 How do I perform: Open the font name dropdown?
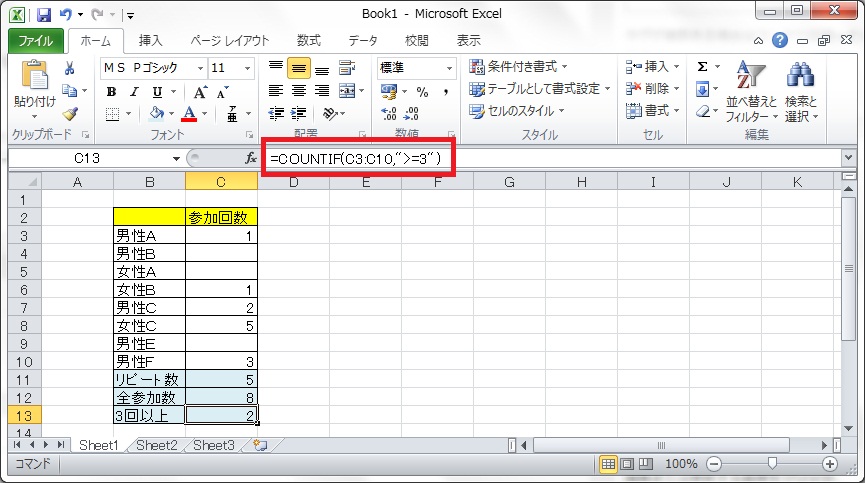click(x=200, y=68)
